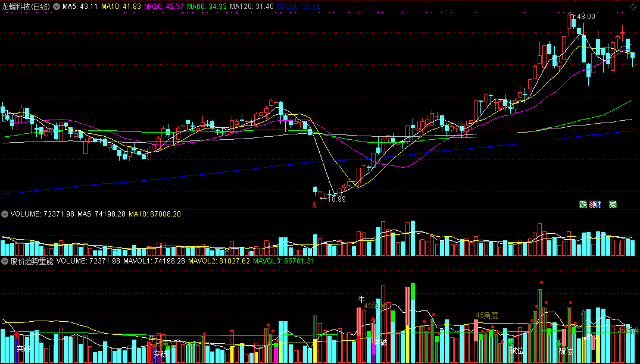Viewport: 640px width, 364px height.
Task: Select the magenta MA20: 42.37 label
Action: [x=165, y=7]
